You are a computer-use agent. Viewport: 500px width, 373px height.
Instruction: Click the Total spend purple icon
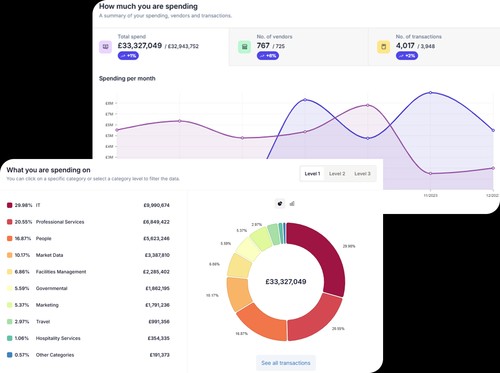pyautogui.click(x=105, y=47)
